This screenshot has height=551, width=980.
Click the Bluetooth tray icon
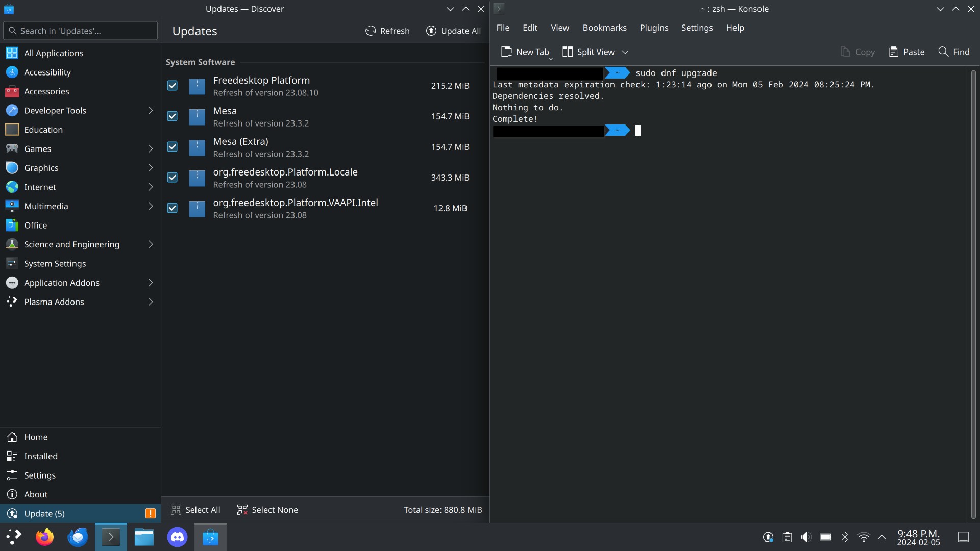point(845,537)
